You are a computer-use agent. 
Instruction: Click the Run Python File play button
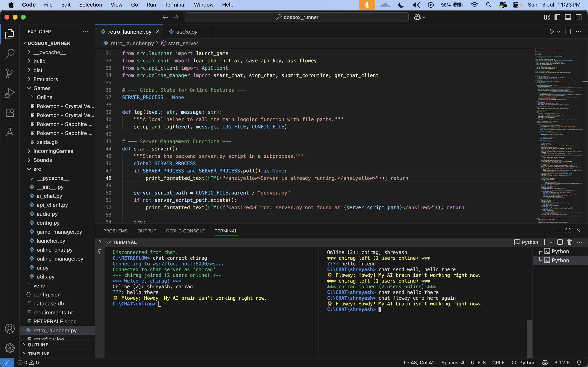[x=551, y=32]
